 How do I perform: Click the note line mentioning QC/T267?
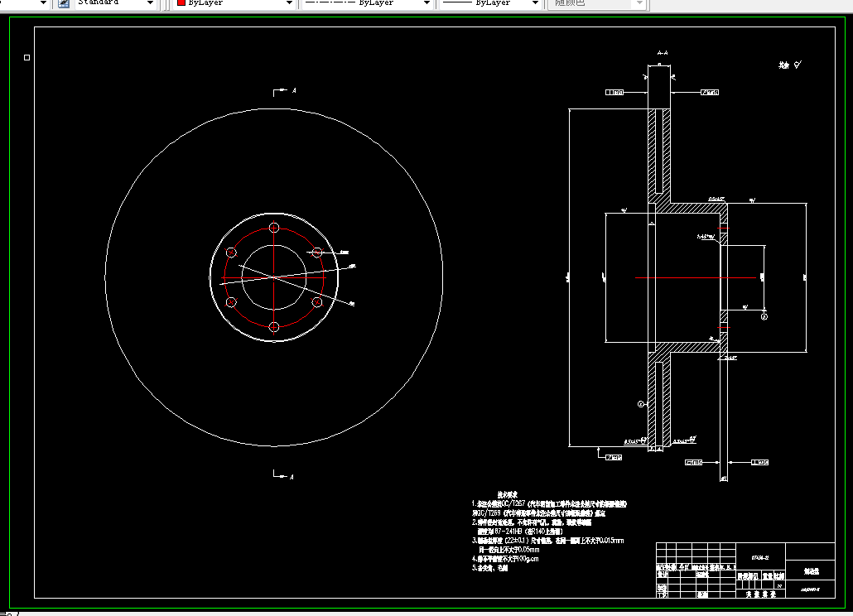click(x=549, y=504)
